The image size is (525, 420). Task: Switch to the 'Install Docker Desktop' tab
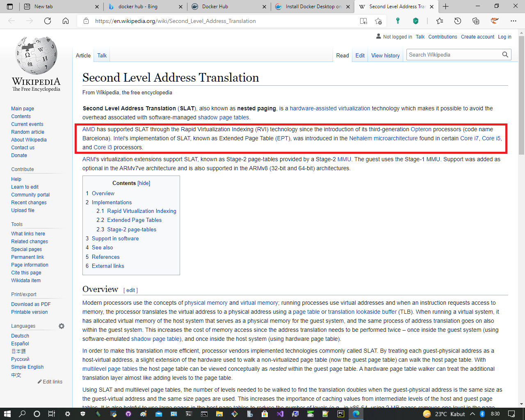(x=313, y=7)
